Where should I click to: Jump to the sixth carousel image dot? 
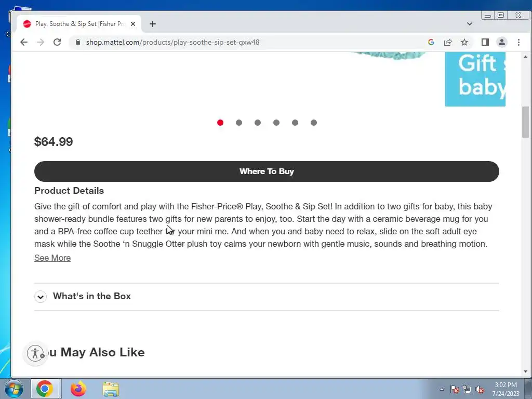(313, 123)
